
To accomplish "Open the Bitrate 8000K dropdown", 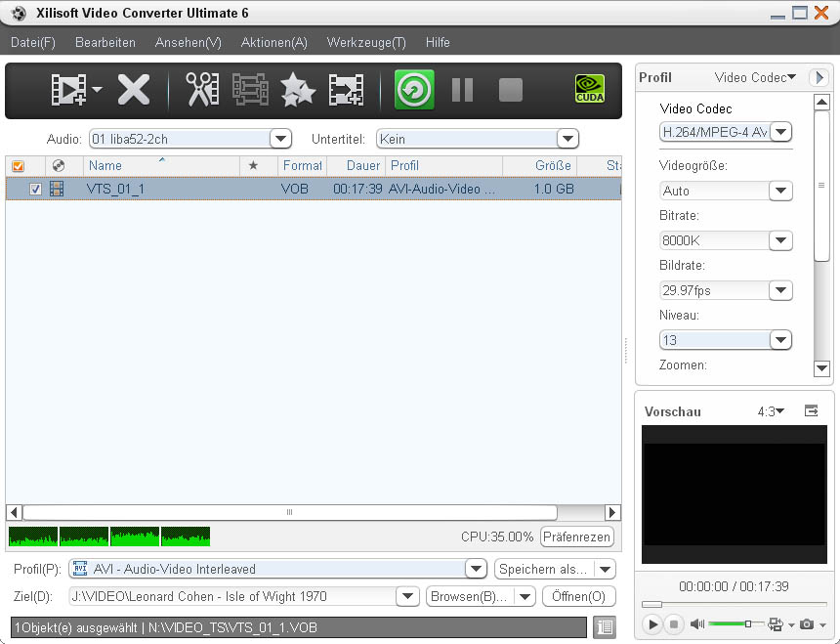I will (780, 240).
